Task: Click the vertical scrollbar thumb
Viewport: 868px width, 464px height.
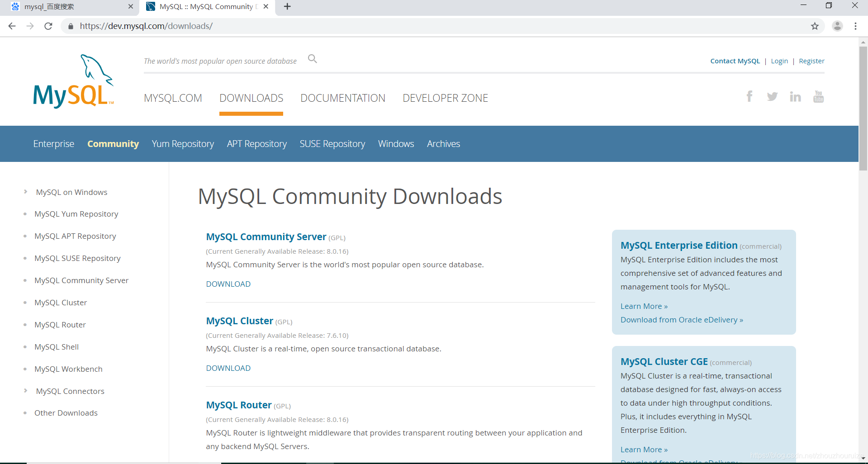Action: click(863, 108)
